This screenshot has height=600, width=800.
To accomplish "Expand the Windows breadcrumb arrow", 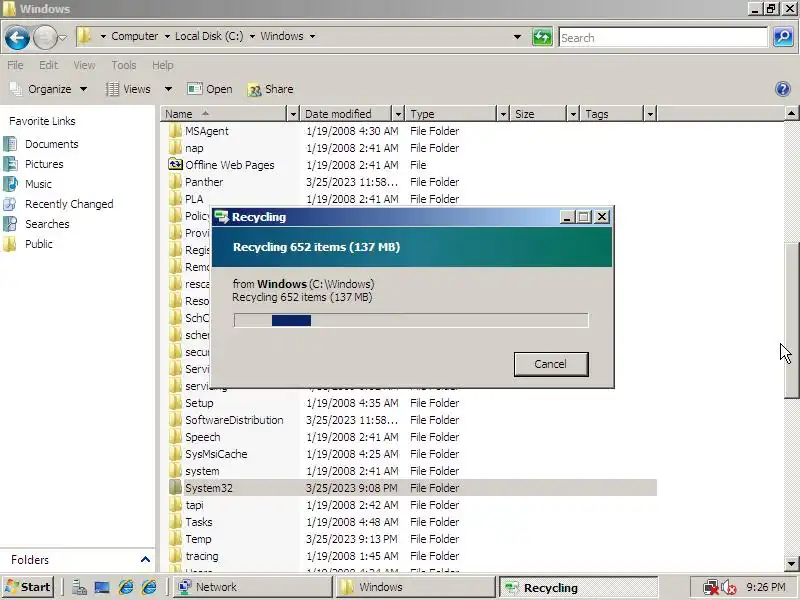I will [312, 36].
